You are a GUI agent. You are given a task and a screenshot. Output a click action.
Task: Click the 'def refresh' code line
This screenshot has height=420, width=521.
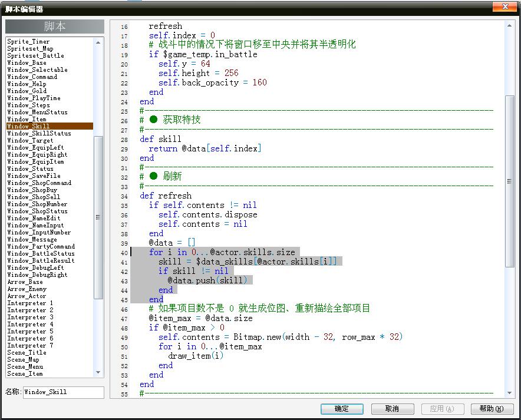166,196
